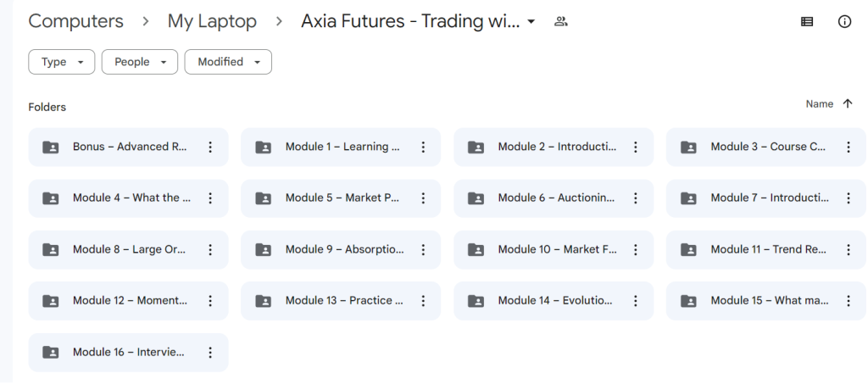
Task: Expand the People filter dropdown
Action: (x=140, y=62)
